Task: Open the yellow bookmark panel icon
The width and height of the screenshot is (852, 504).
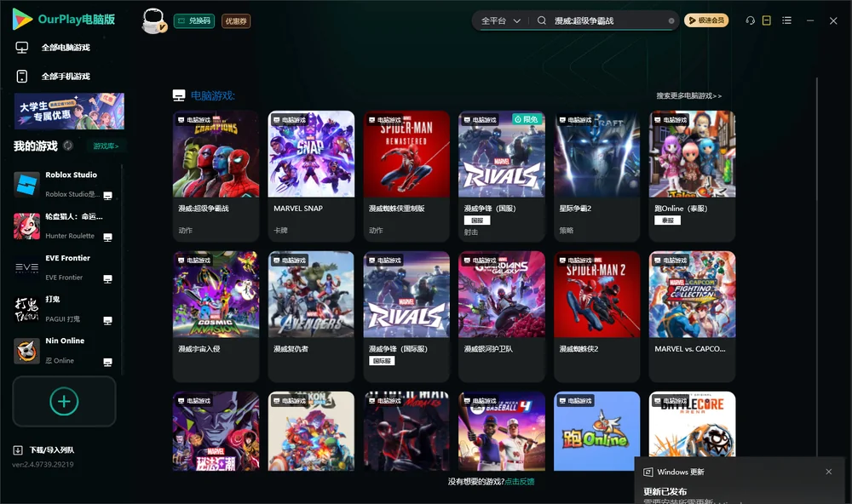Action: coord(767,20)
